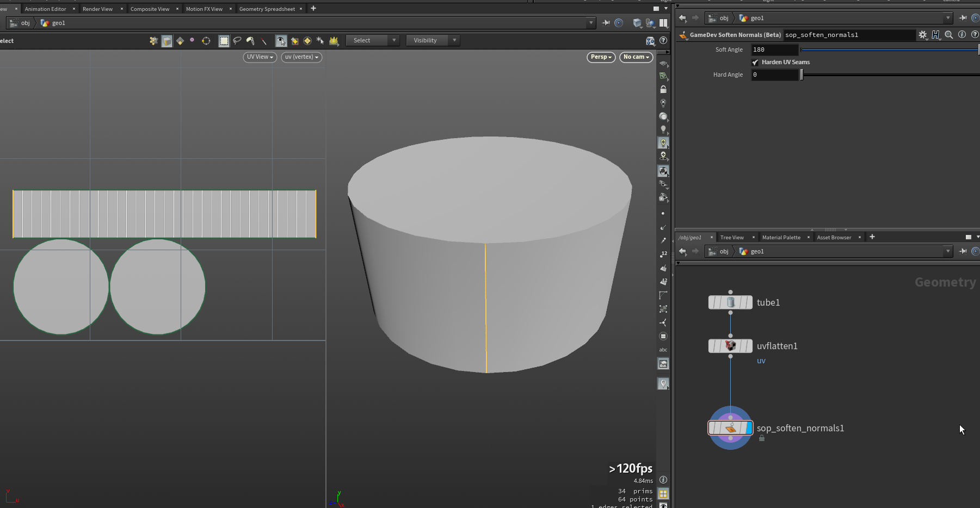Click the uvflatten1 node icon
Image resolution: width=980 pixels, height=508 pixels.
coord(730,346)
